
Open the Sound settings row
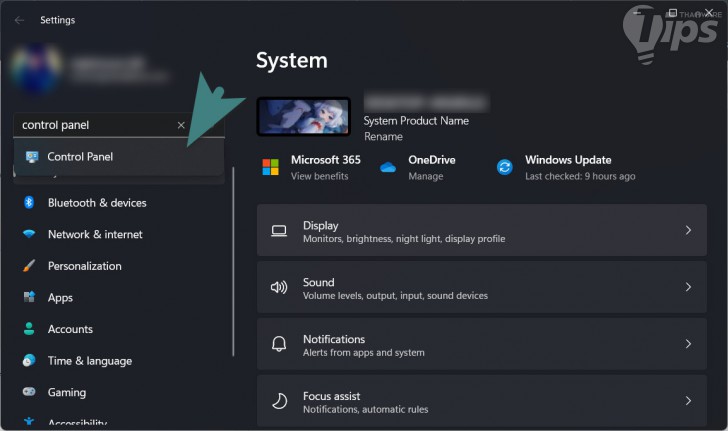(482, 287)
